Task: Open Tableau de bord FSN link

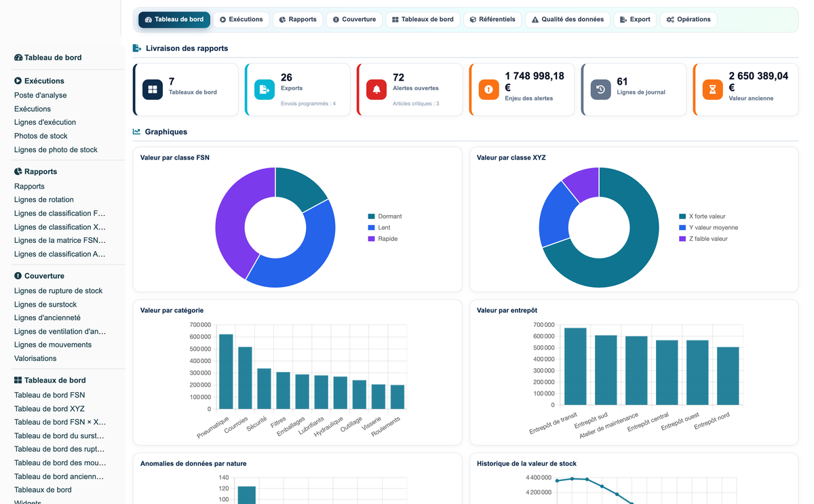Action: [x=50, y=395]
